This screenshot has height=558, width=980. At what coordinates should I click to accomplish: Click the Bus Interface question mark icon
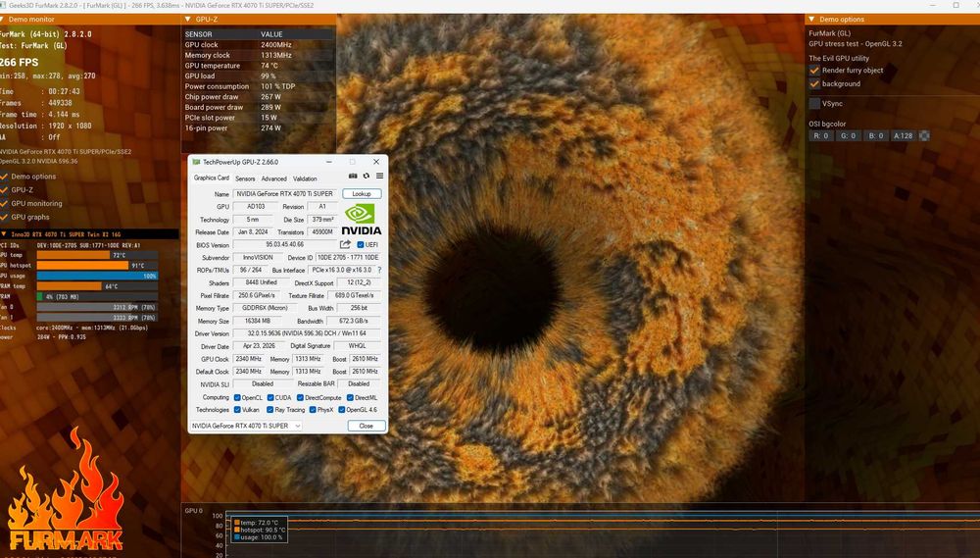pos(379,271)
